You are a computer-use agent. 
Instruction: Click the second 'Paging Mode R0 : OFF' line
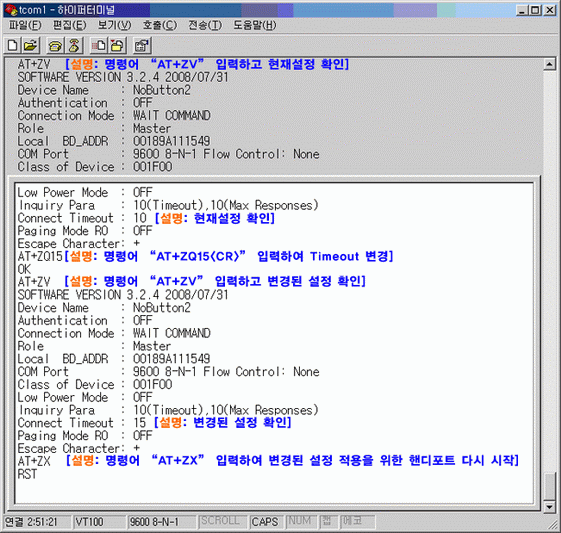tap(85, 435)
